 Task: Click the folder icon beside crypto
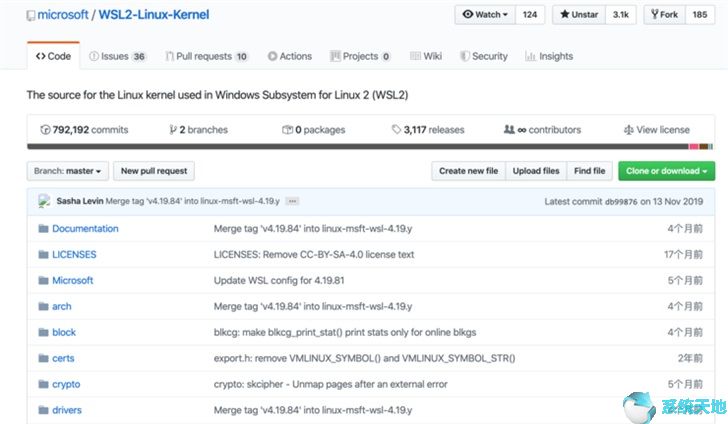44,385
